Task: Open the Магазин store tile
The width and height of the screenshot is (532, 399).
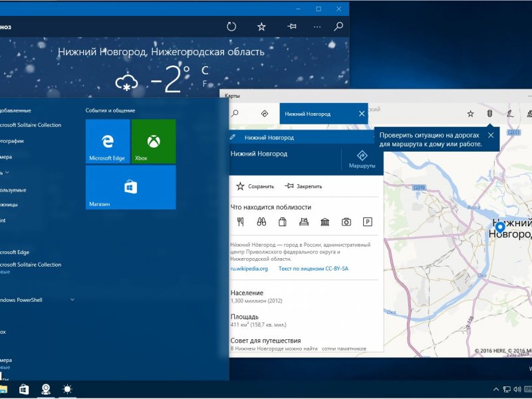Action: click(x=130, y=188)
